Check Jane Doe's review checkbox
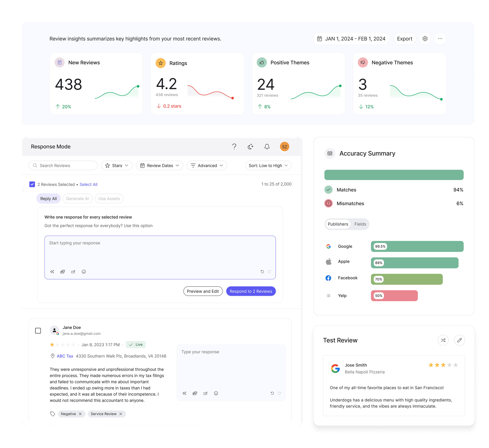 38,331
